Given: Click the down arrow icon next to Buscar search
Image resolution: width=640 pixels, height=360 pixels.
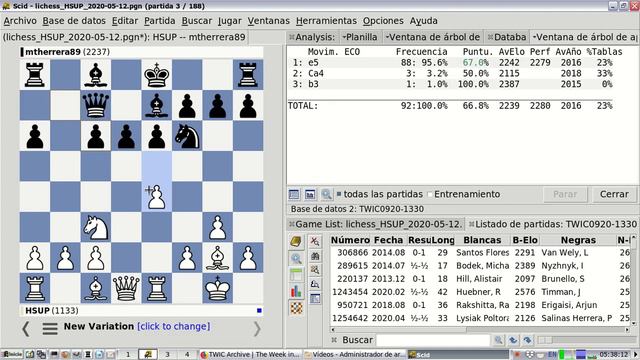Looking at the screenshot, I should point(527,340).
